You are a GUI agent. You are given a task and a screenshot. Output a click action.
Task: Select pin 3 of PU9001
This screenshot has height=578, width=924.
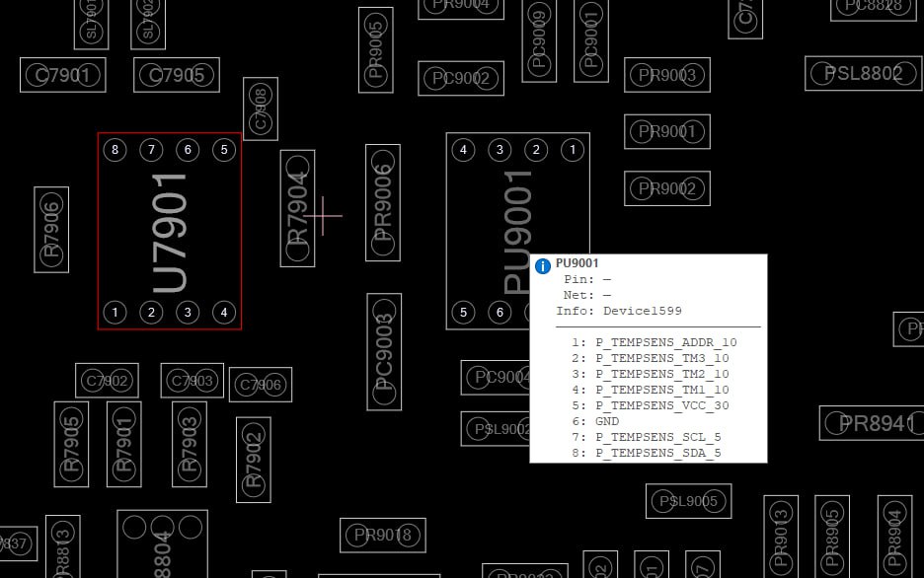point(500,150)
